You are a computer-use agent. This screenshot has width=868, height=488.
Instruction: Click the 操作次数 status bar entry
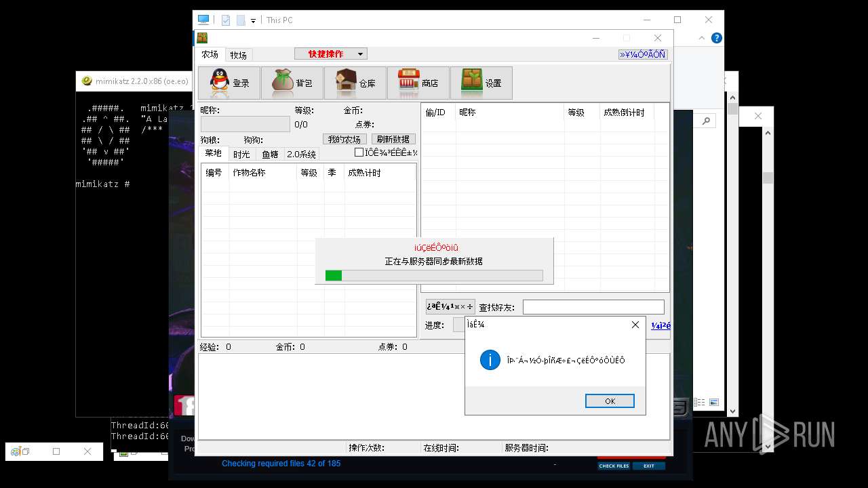[366, 447]
